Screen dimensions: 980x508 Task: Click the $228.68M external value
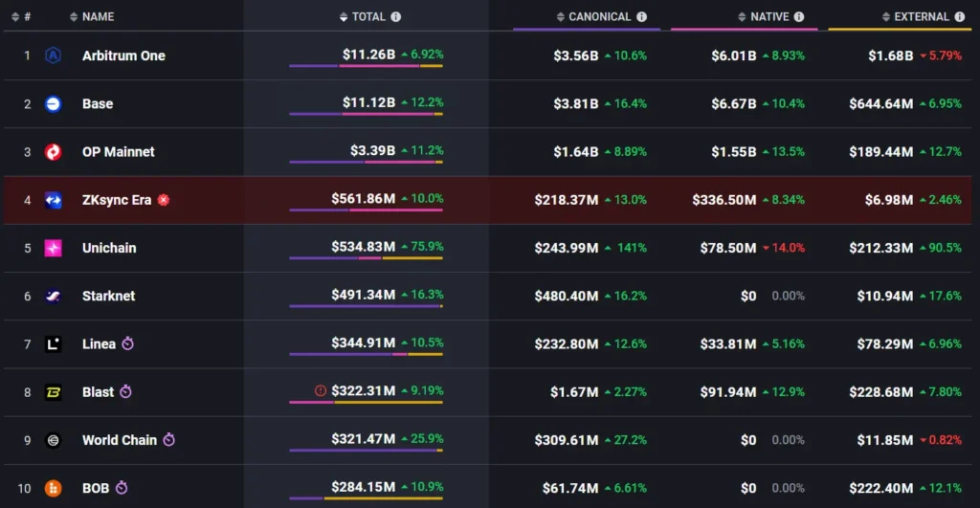881,392
